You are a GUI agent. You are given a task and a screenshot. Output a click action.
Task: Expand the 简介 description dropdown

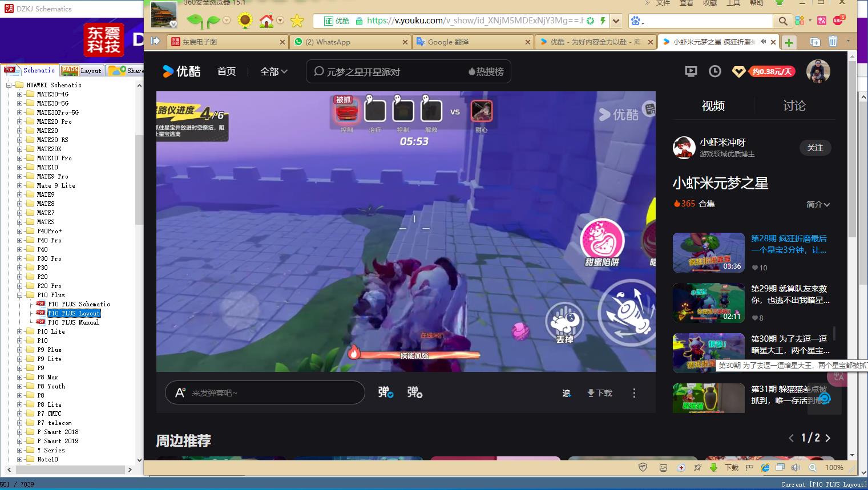pos(818,204)
